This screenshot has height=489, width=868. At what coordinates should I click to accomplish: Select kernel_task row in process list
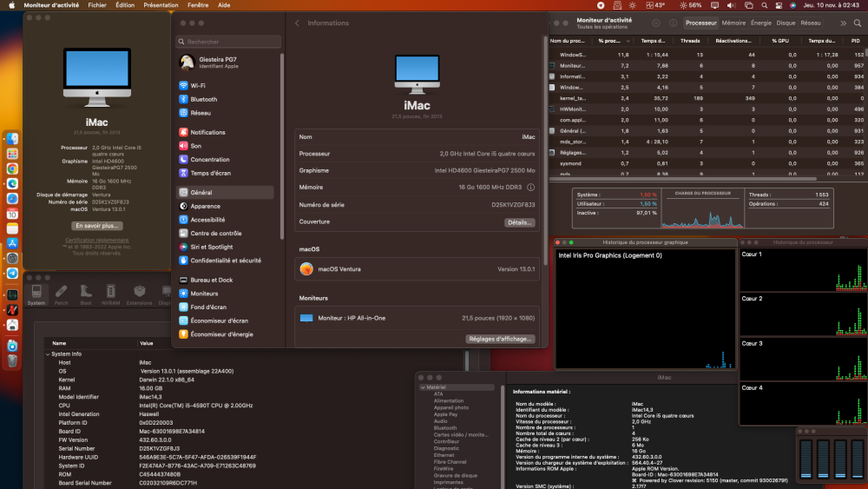(x=707, y=98)
